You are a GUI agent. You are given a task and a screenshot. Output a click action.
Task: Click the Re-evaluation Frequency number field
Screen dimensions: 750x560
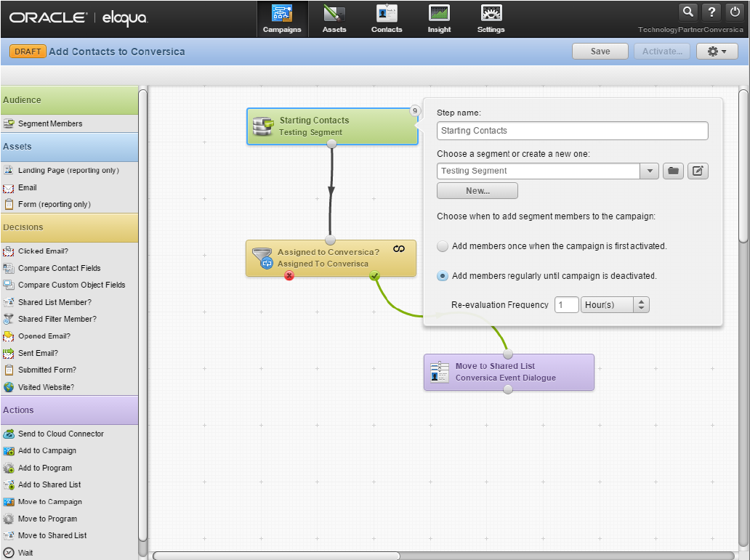coord(566,304)
